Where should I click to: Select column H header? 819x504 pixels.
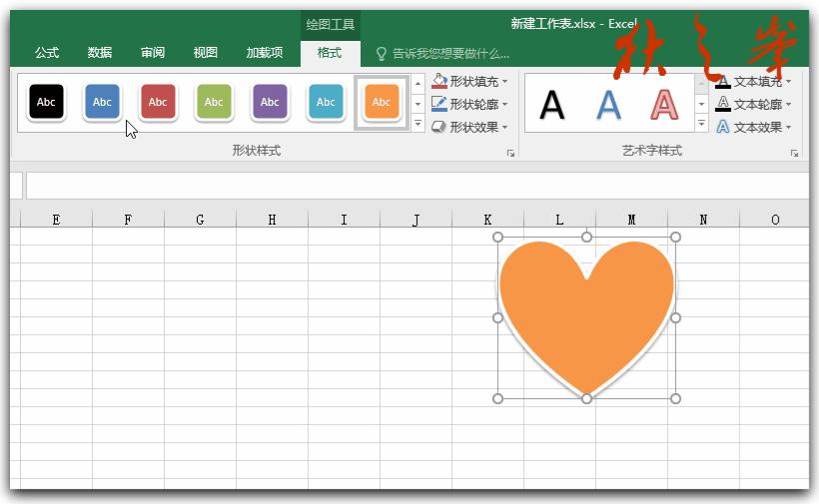[x=272, y=220]
